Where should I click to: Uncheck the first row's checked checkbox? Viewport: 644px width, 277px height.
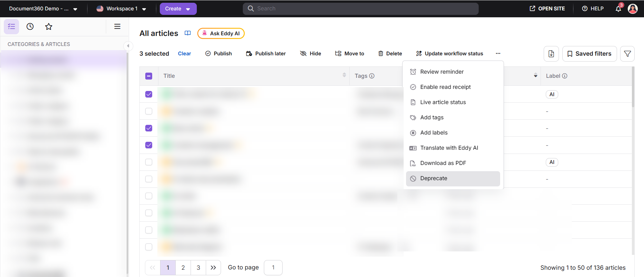(149, 94)
